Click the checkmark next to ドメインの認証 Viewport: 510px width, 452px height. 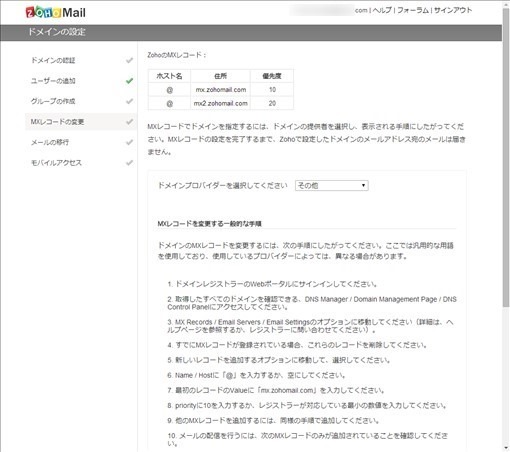(x=129, y=60)
